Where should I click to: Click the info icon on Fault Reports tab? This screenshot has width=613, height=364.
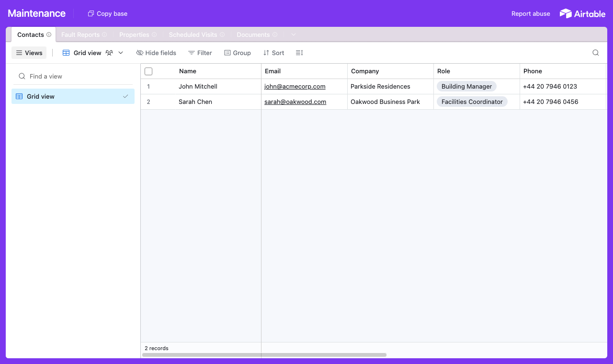pos(104,34)
